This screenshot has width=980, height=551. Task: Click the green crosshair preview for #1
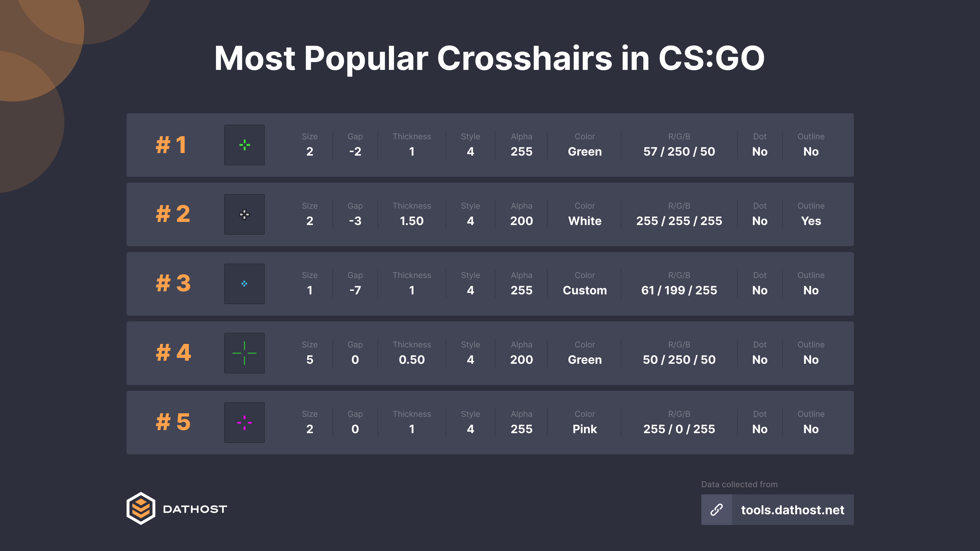tap(244, 145)
